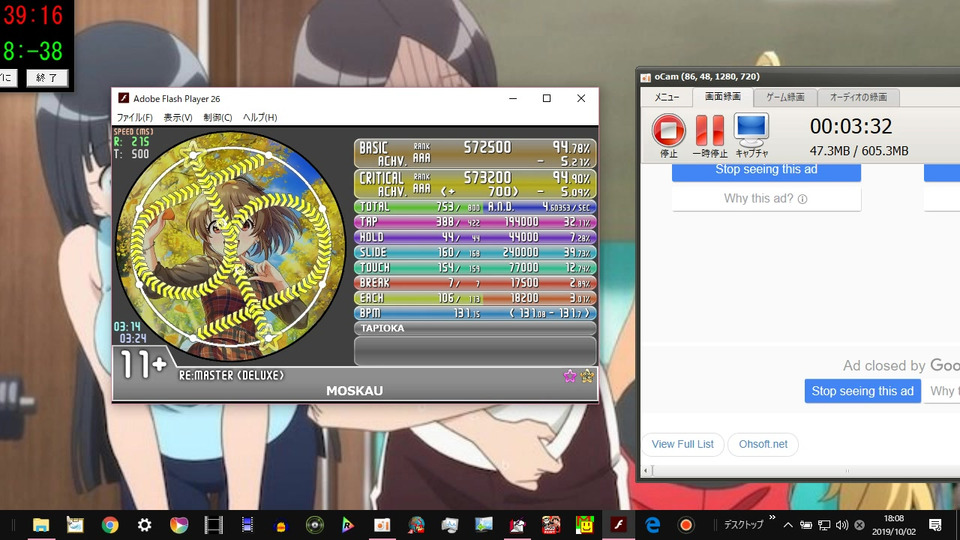The width and height of the screenshot is (960, 540).
Task: Visit the Ohsoft.net link
Action: pyautogui.click(x=763, y=444)
